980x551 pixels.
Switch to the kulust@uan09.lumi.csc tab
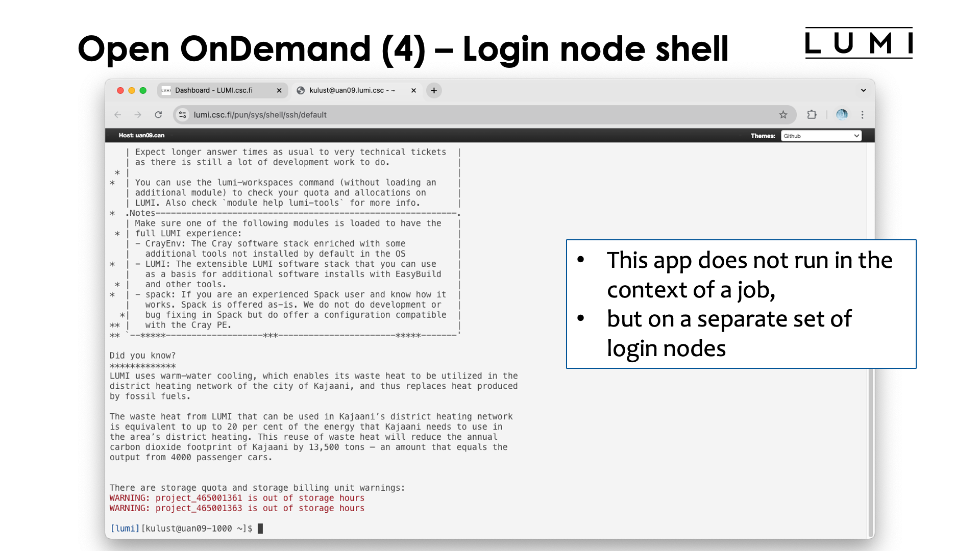pyautogui.click(x=356, y=90)
